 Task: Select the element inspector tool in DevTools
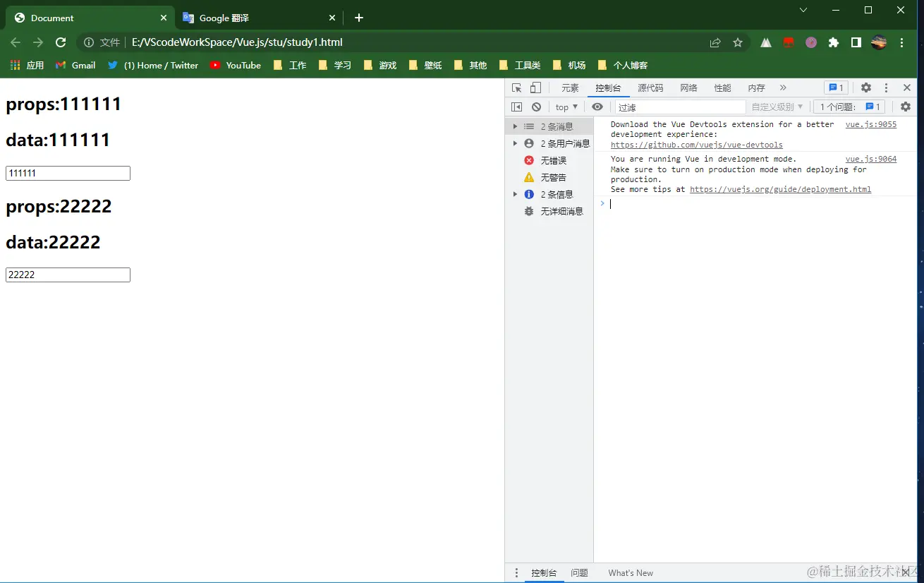516,88
